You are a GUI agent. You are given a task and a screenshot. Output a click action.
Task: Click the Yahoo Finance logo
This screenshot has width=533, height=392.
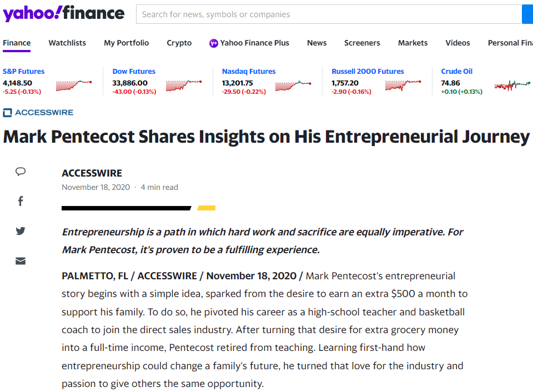point(64,13)
